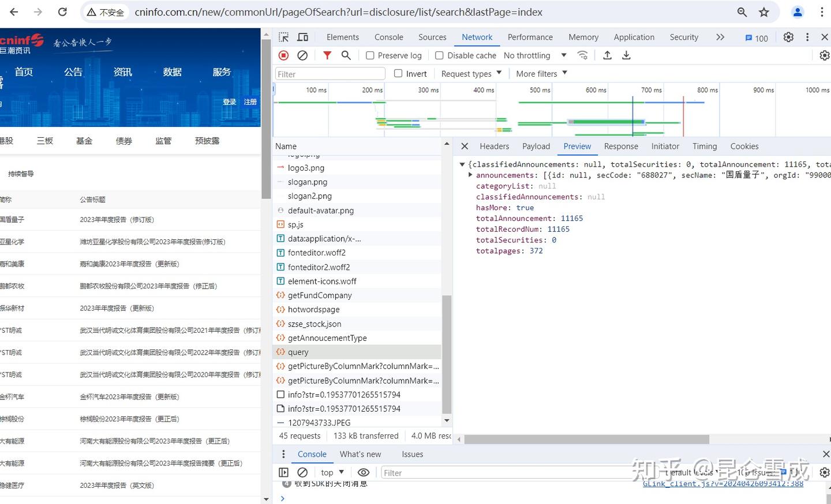Screen dimensions: 831x504
Task: Go back using the browser back arrow
Action: click(14, 12)
